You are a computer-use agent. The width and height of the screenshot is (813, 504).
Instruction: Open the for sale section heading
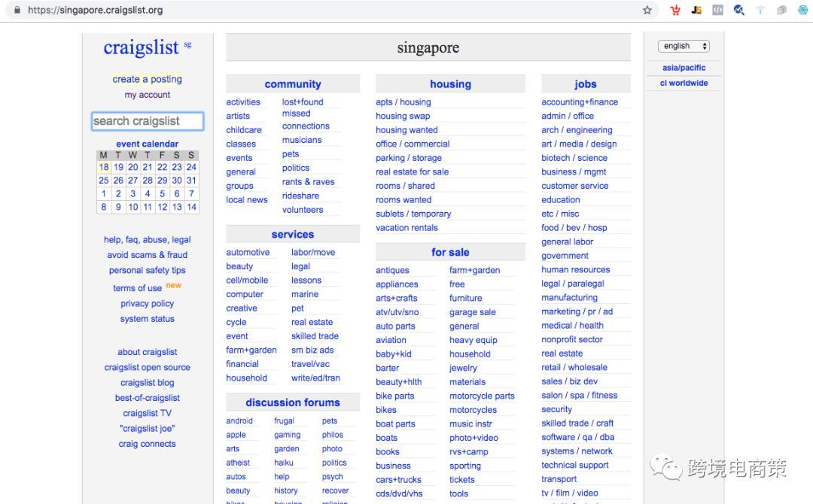pyautogui.click(x=451, y=252)
